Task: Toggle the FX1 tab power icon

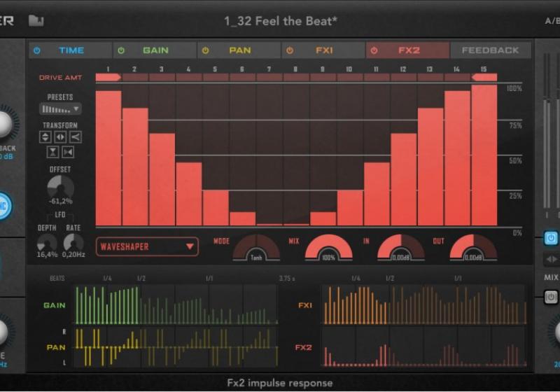Action: pos(290,50)
